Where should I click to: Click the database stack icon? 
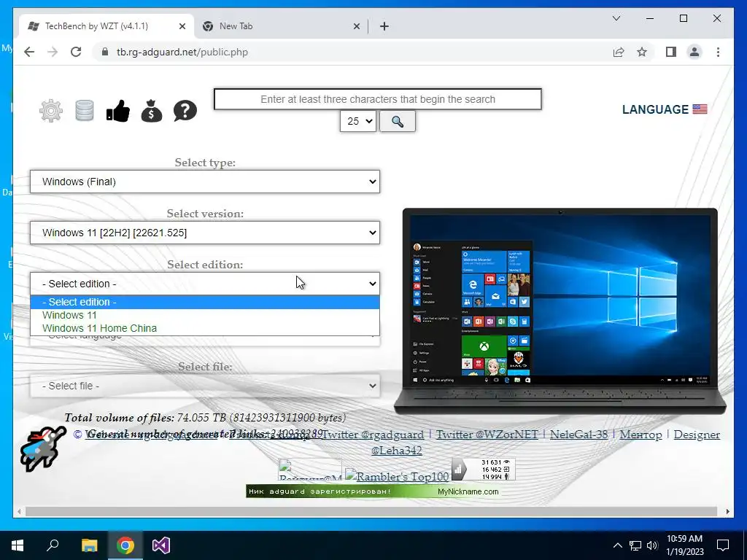85,111
